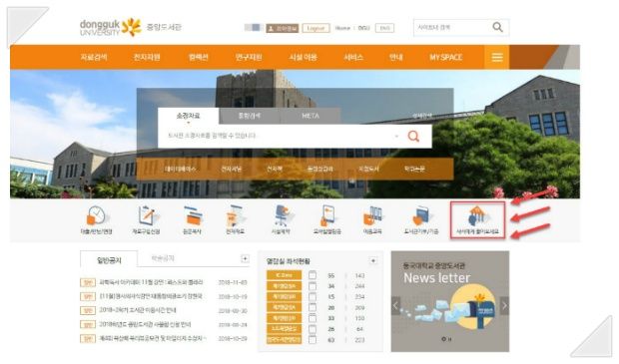The width and height of the screenshot is (619, 364).
Task: Expand reading room seat status with plus
Action: (x=373, y=260)
